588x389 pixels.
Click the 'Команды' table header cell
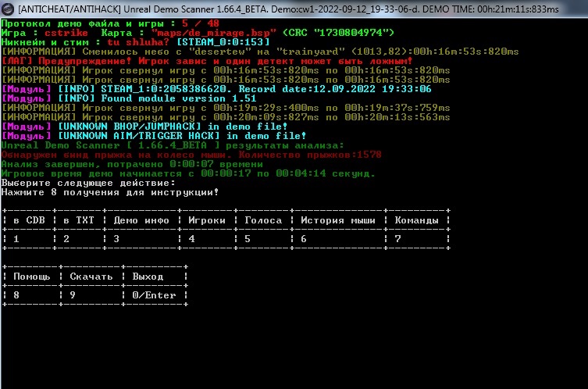click(x=416, y=220)
